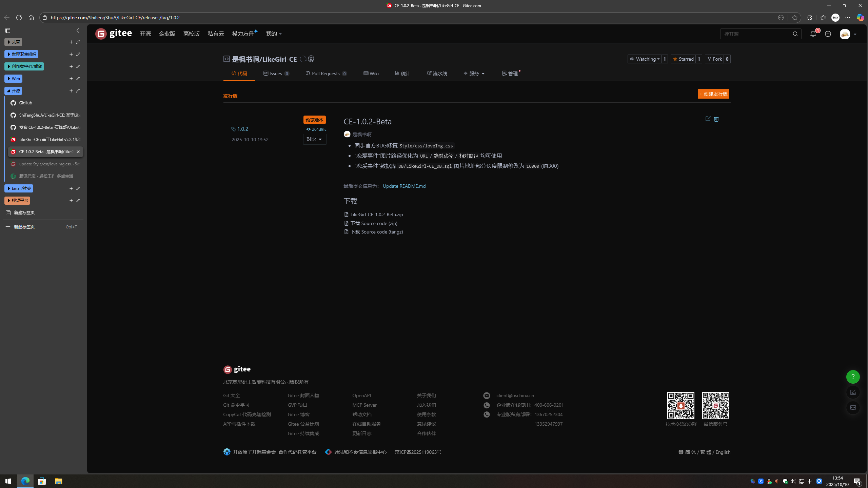Click the delete release trash icon
Image resolution: width=868 pixels, height=488 pixels.
coord(716,119)
